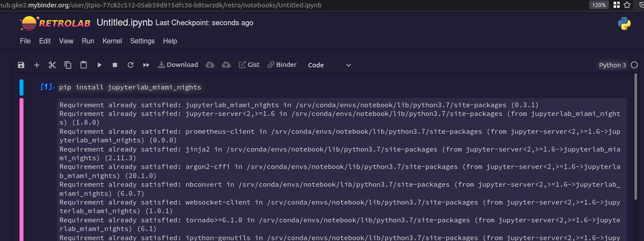Cut selected cell with scissors icon

(x=53, y=65)
